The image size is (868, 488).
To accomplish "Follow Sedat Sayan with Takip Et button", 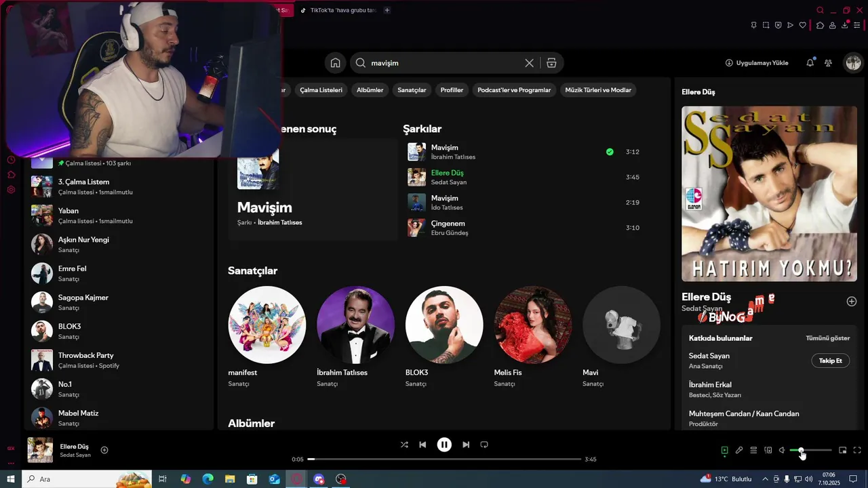I will pos(831,361).
